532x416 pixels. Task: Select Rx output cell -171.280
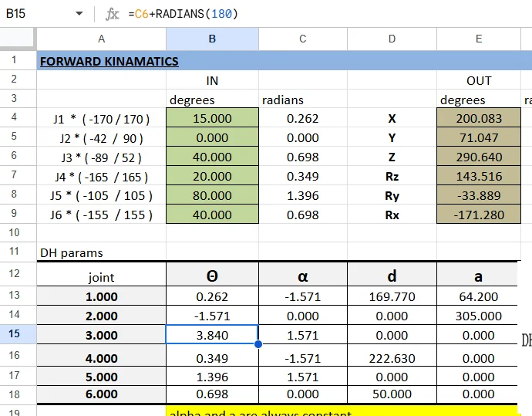click(479, 214)
